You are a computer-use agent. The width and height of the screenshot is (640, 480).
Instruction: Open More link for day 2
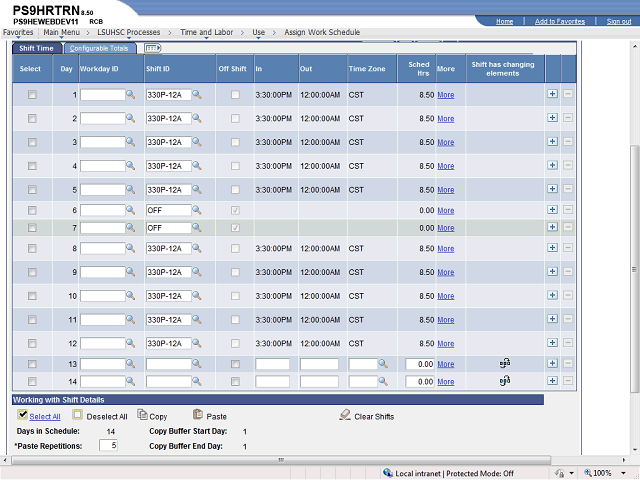[446, 119]
